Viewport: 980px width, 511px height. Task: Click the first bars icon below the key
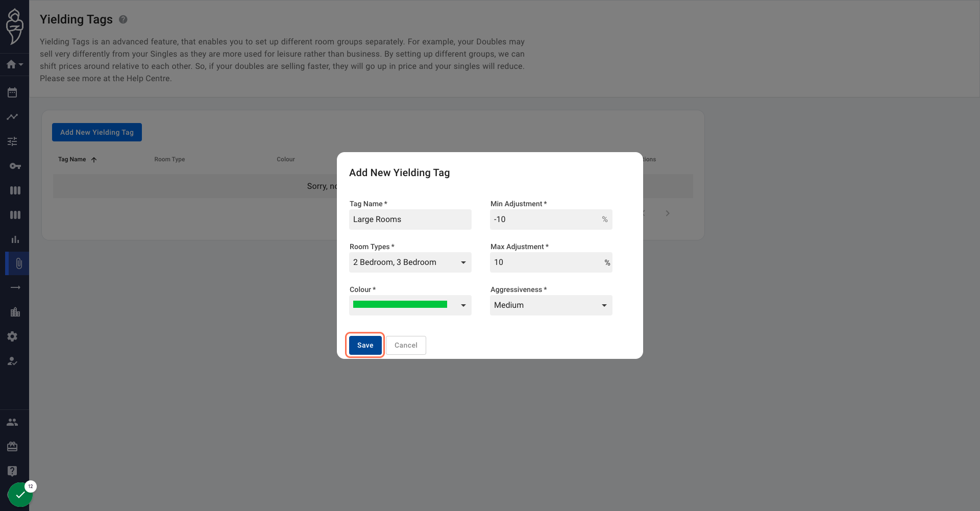[x=15, y=190]
